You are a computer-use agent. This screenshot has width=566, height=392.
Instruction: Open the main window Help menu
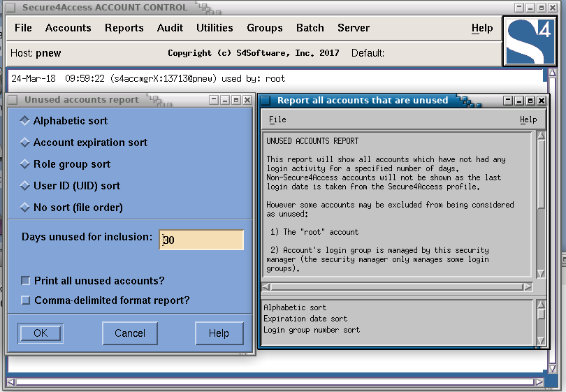pyautogui.click(x=482, y=28)
